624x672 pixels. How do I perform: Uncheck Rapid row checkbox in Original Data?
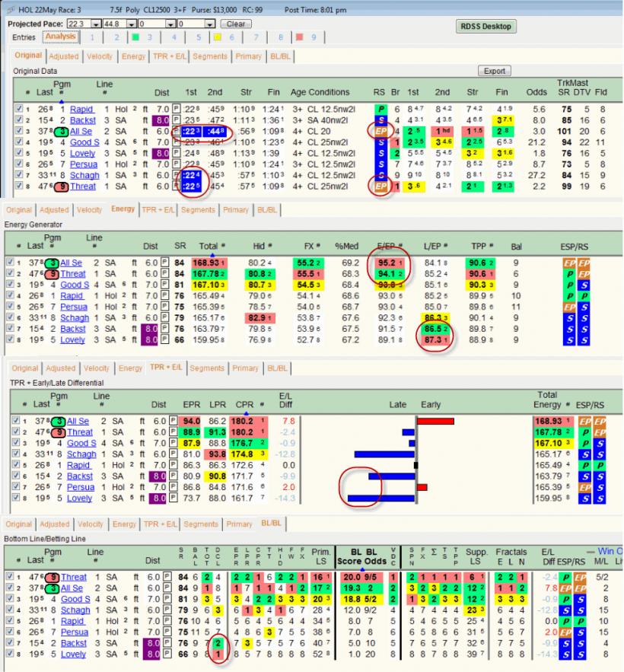(18, 108)
